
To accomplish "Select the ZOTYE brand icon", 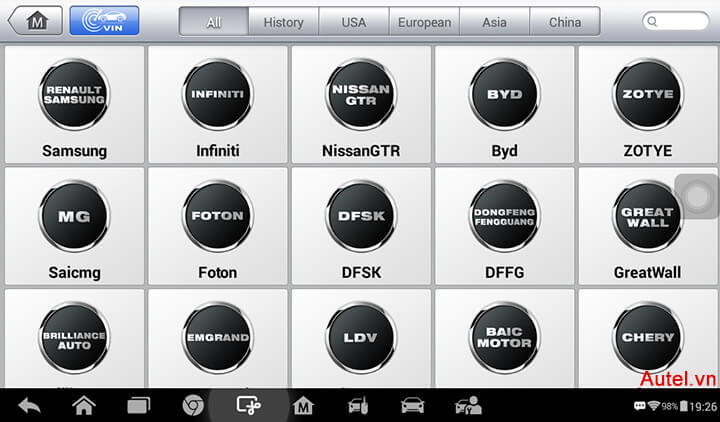I will 648,95.
